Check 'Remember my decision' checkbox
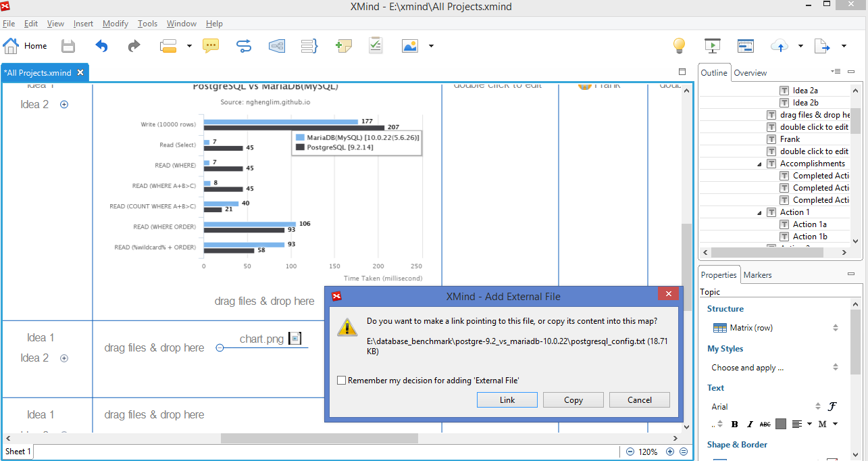 click(x=342, y=381)
